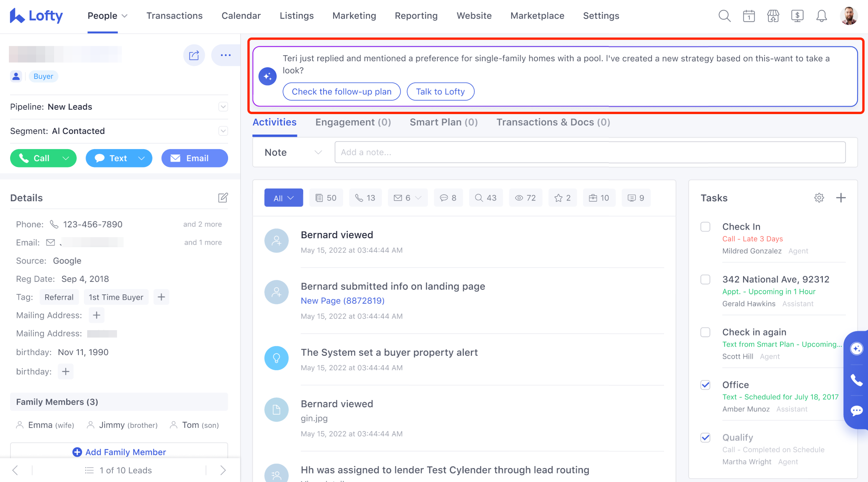This screenshot has height=482, width=868.
Task: Click the edit Details pencil icon
Action: (223, 198)
